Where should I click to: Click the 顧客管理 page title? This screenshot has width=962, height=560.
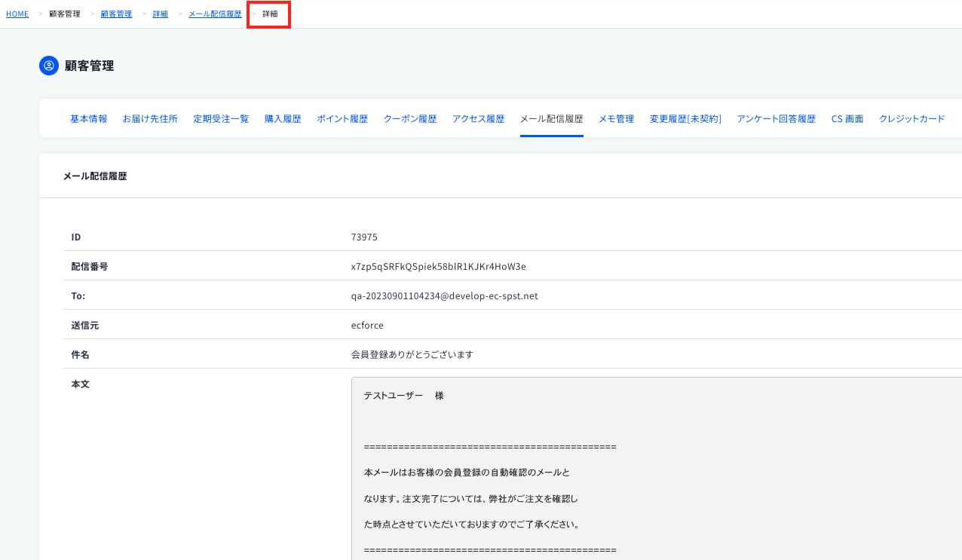pos(90,66)
